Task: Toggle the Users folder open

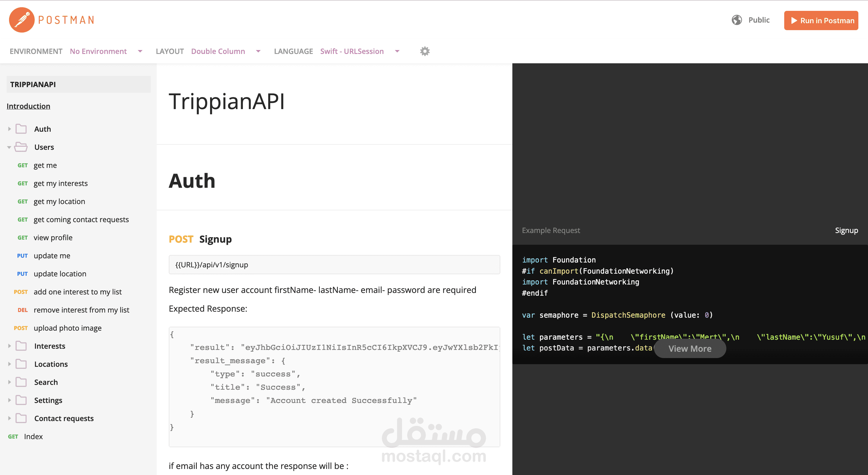Action: (9, 147)
